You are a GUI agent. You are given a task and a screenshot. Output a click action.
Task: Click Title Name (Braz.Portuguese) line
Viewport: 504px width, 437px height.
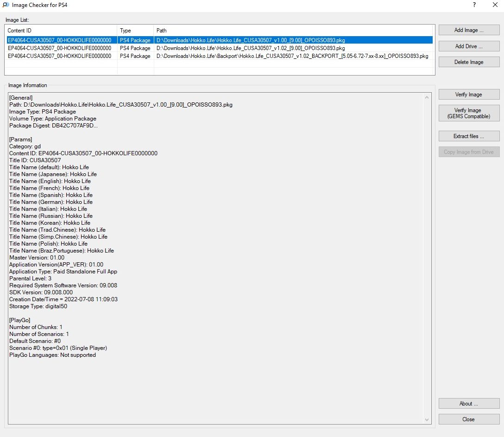pyautogui.click(x=62, y=251)
